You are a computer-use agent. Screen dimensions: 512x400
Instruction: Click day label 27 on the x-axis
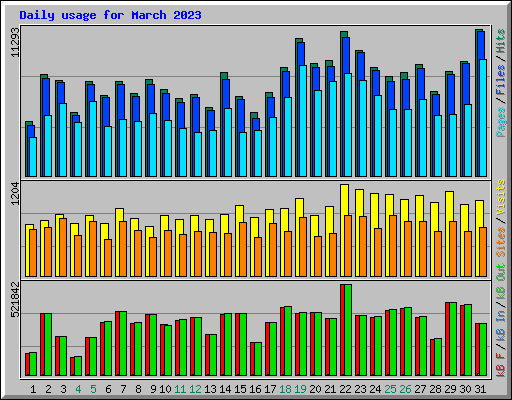click(x=420, y=389)
